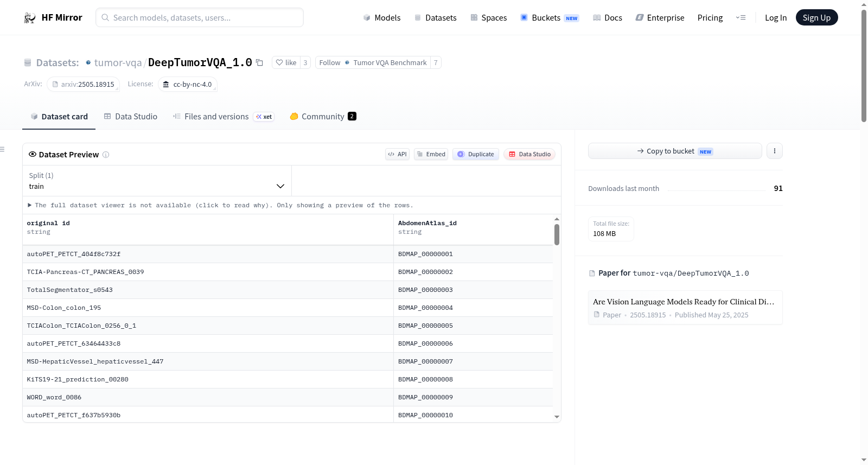Viewport: 868px width, 465px height.
Task: Open the more options three-dot menu
Action: click(x=775, y=151)
